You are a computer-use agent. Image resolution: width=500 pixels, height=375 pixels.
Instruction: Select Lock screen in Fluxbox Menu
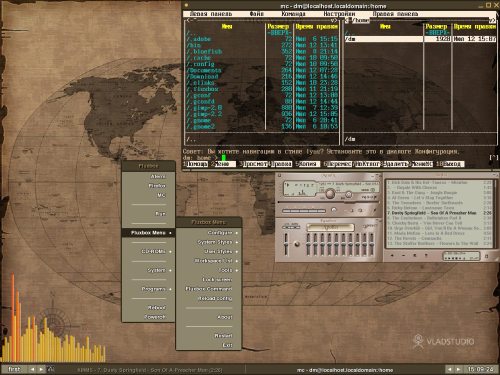pos(208,279)
